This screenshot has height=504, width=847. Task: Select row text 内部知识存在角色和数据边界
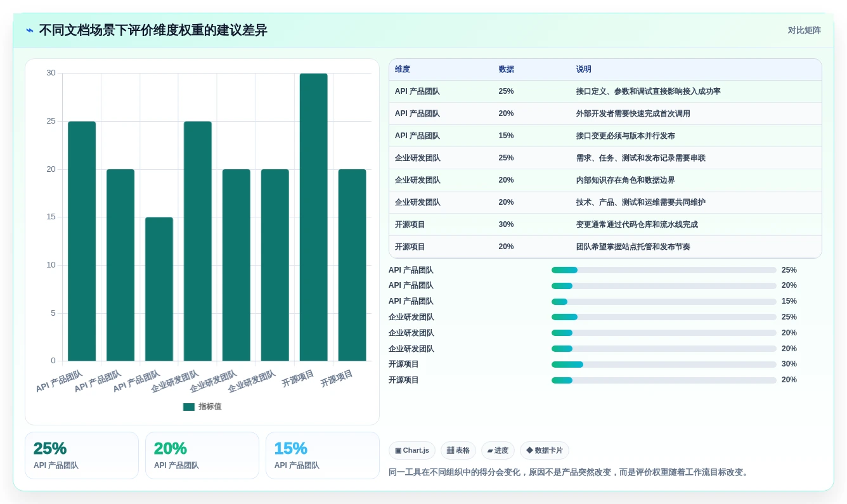(626, 181)
